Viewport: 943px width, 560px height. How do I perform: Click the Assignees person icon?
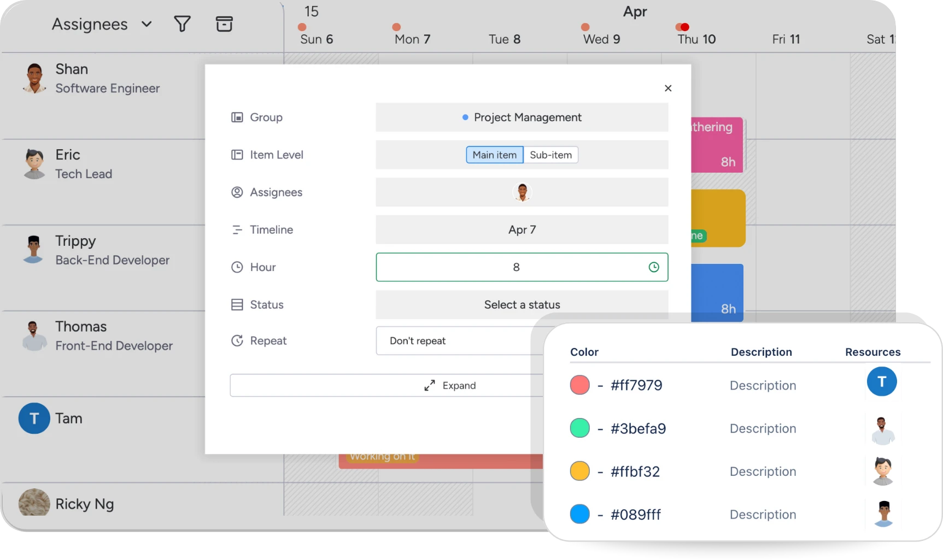pos(237,192)
